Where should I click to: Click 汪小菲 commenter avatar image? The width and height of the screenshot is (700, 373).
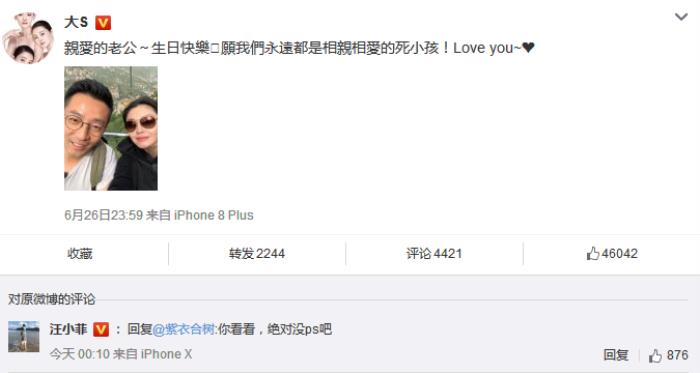point(24,336)
